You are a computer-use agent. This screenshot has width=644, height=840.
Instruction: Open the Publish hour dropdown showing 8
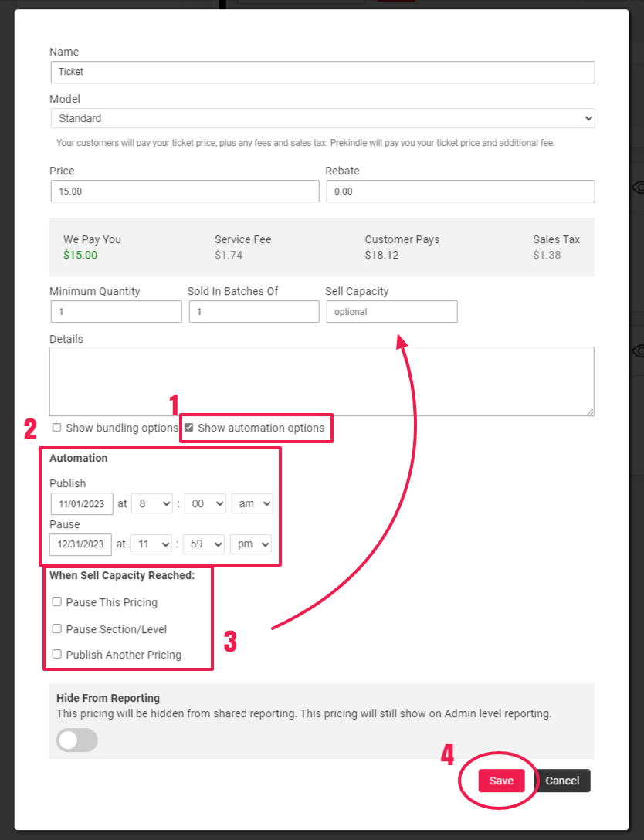[151, 503]
